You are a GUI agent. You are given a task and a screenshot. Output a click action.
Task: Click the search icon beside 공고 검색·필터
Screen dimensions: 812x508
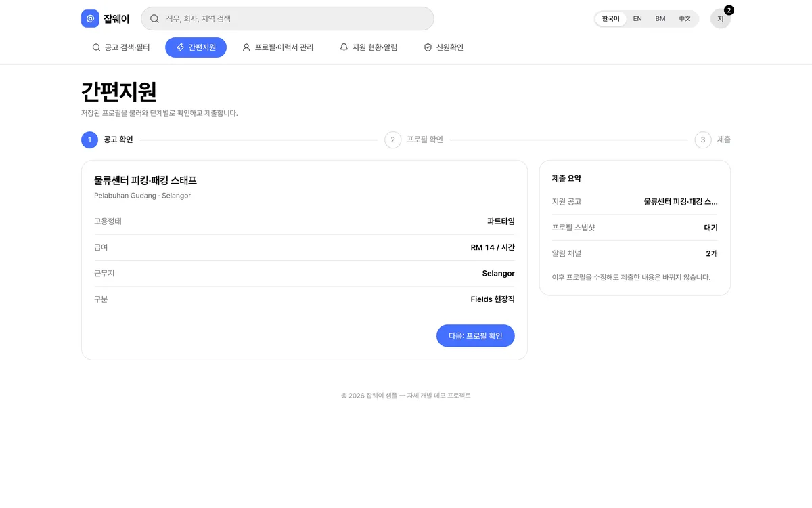pos(96,47)
